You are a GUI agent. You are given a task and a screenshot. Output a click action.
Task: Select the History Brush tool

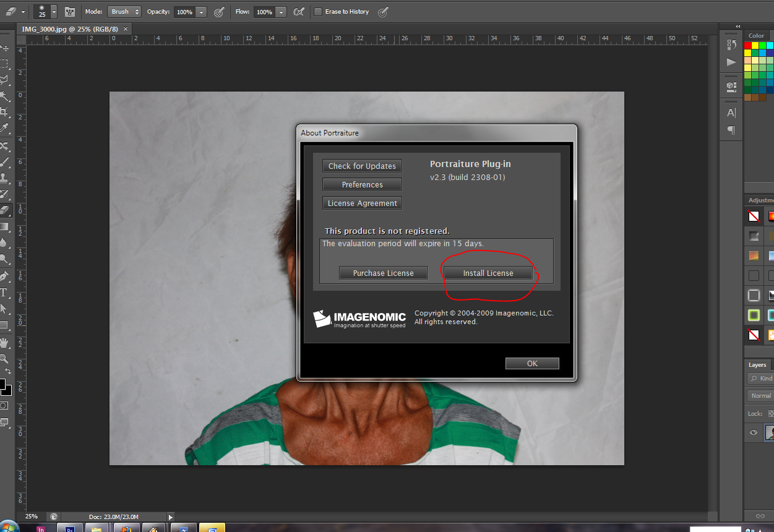pyautogui.click(x=4, y=194)
